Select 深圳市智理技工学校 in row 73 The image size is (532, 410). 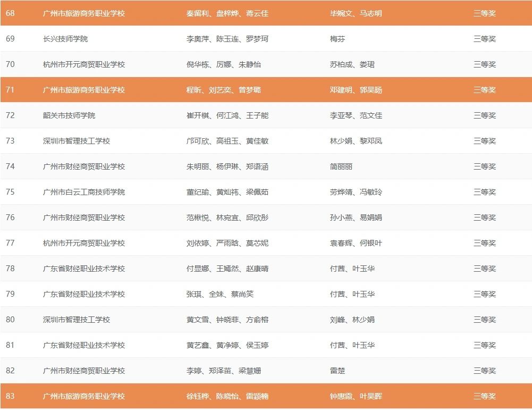[x=77, y=141]
